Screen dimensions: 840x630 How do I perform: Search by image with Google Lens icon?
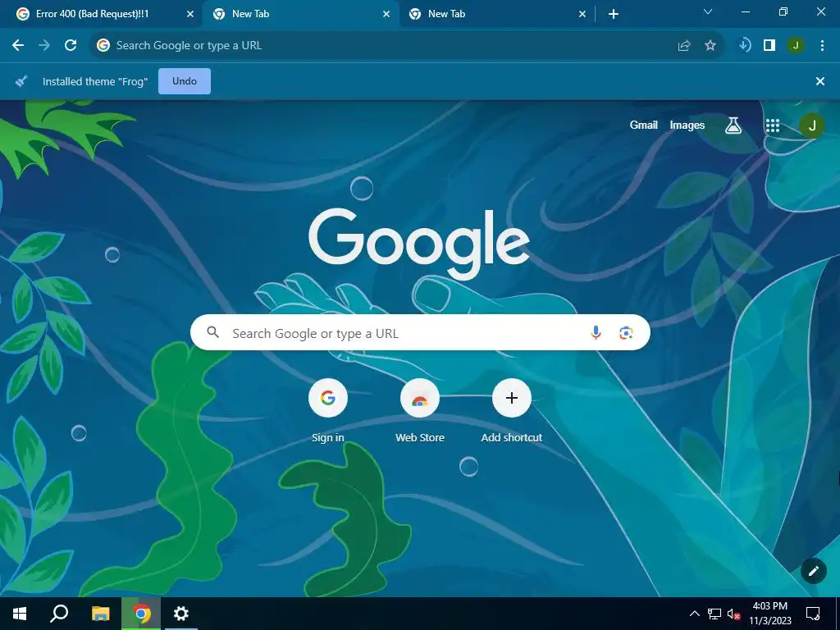[626, 333]
